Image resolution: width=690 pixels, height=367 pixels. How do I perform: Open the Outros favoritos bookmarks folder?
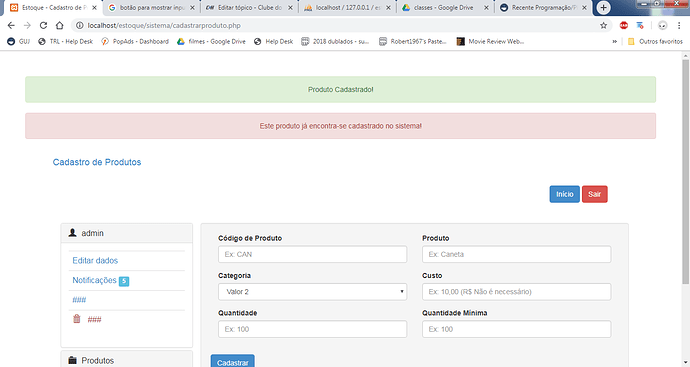click(x=655, y=41)
